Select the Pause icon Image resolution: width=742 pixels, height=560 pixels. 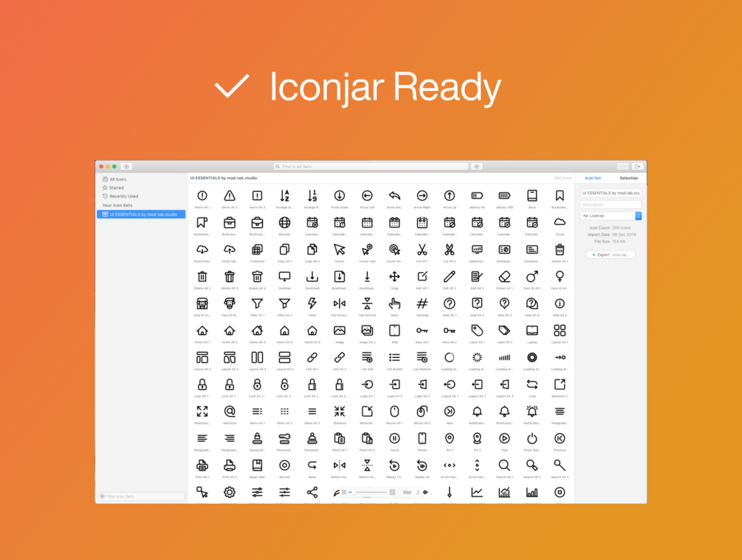point(394,438)
